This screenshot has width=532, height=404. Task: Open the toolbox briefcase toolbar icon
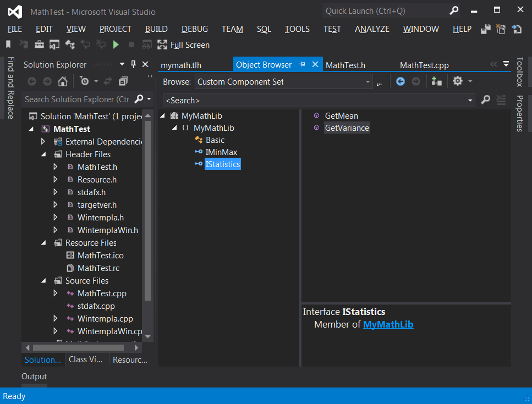pos(40,45)
